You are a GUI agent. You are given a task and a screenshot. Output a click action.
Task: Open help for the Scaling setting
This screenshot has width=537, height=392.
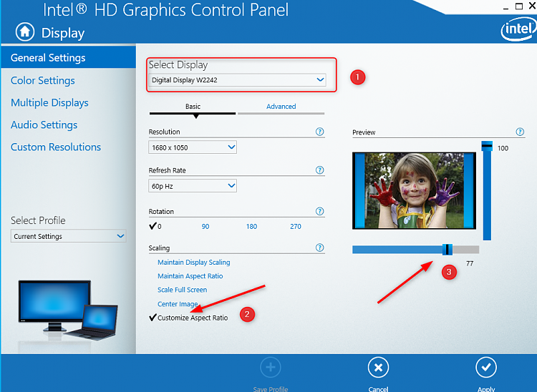click(319, 248)
